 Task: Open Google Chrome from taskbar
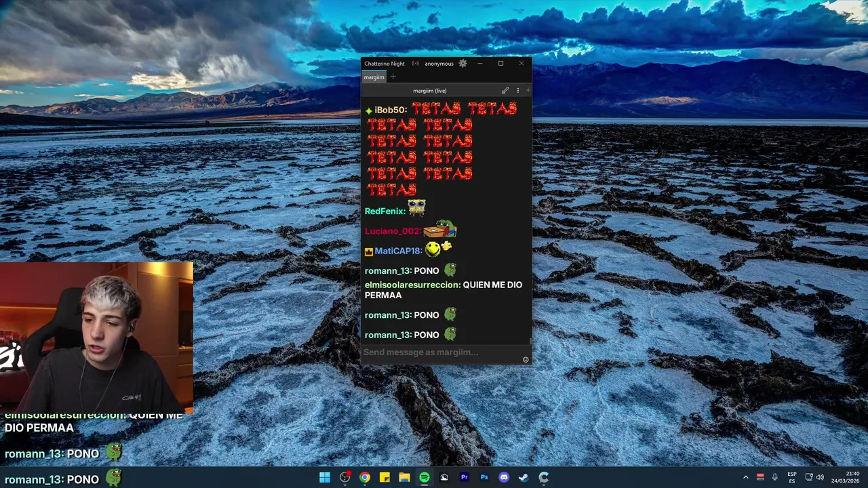(x=365, y=477)
